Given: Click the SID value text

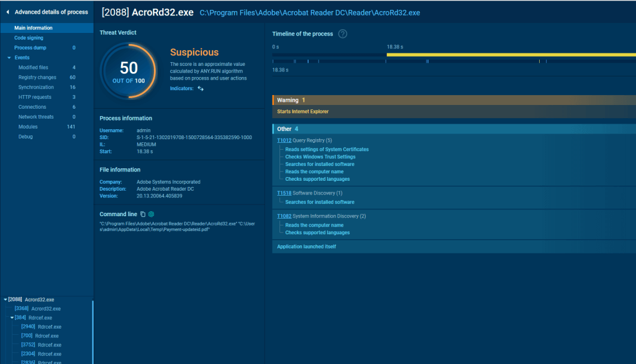Looking at the screenshot, I should [x=194, y=137].
